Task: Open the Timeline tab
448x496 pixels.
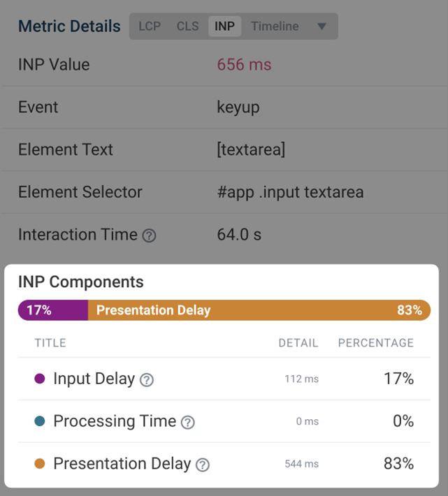Action: click(275, 27)
